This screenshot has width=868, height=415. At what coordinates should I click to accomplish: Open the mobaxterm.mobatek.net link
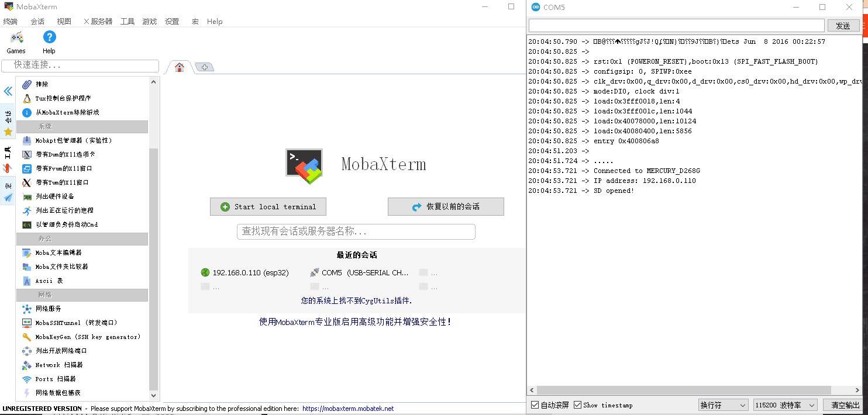[348, 409]
